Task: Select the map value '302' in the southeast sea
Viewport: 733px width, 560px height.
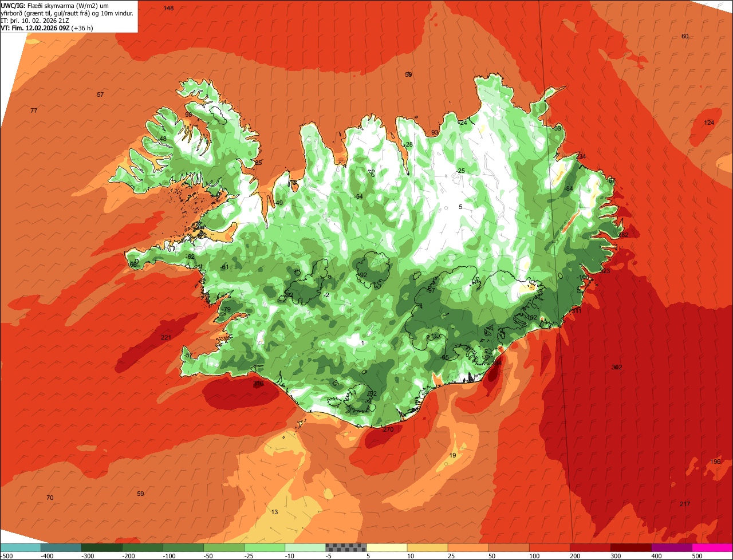Action: coord(617,368)
